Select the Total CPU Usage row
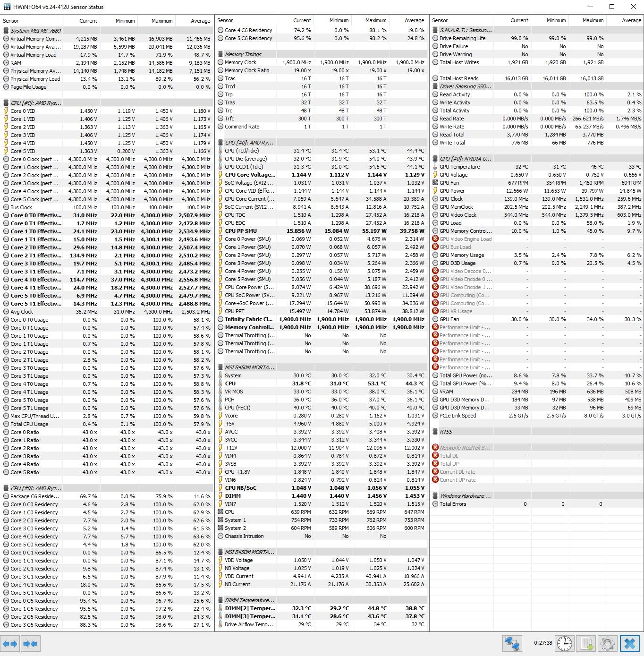The image size is (644, 656). (x=107, y=424)
